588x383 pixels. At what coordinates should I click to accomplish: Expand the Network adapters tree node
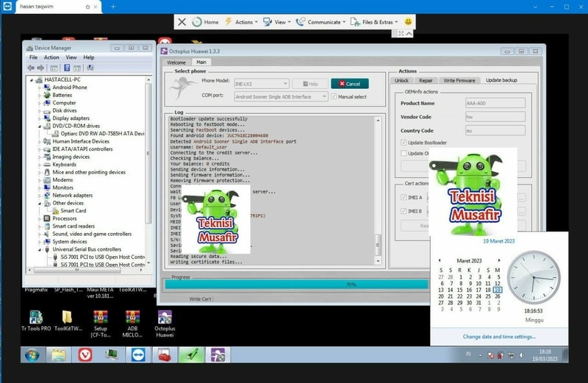(x=40, y=196)
